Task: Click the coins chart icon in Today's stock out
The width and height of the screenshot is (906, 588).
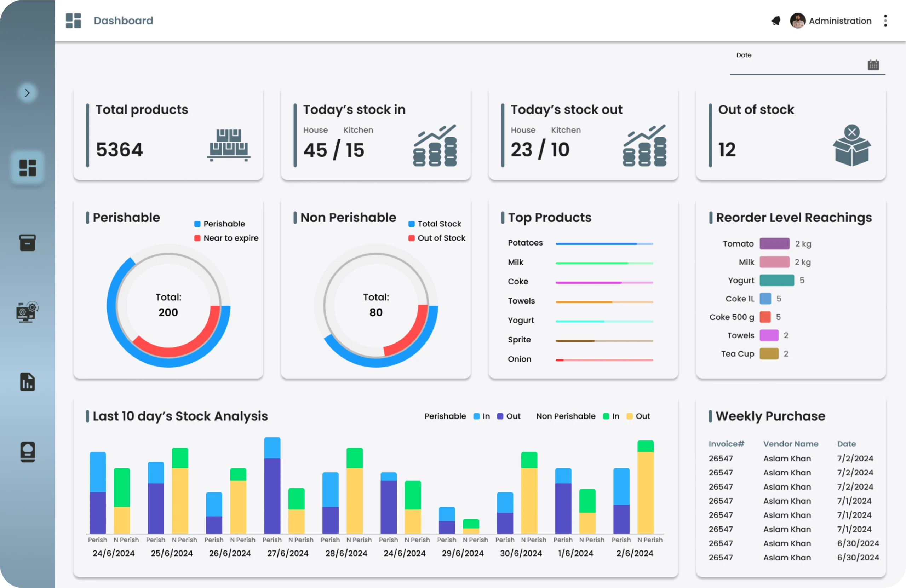Action: click(x=644, y=145)
